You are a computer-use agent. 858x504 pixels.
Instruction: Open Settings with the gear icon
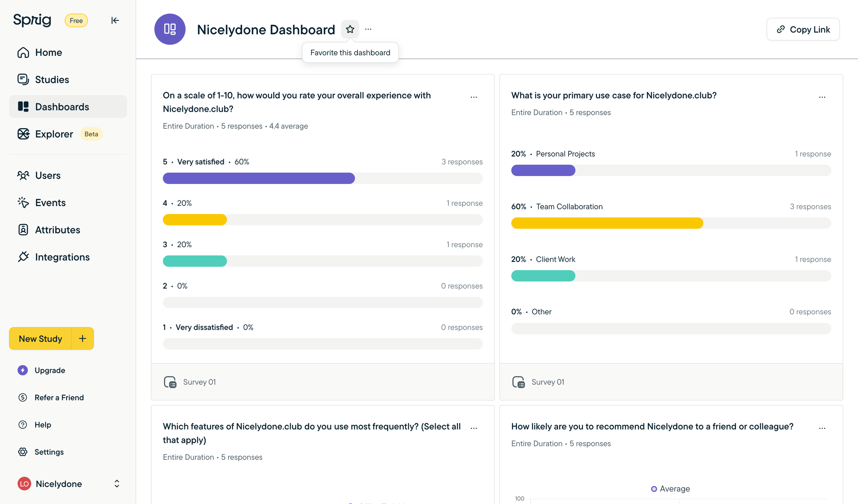pos(23,452)
